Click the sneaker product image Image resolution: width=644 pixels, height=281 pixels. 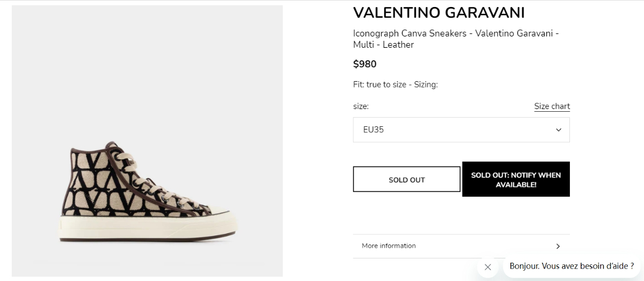click(x=147, y=193)
